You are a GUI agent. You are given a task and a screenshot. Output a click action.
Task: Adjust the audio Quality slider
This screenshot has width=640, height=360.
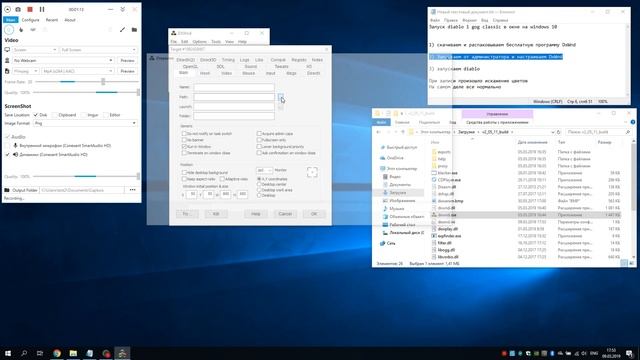coord(87,176)
